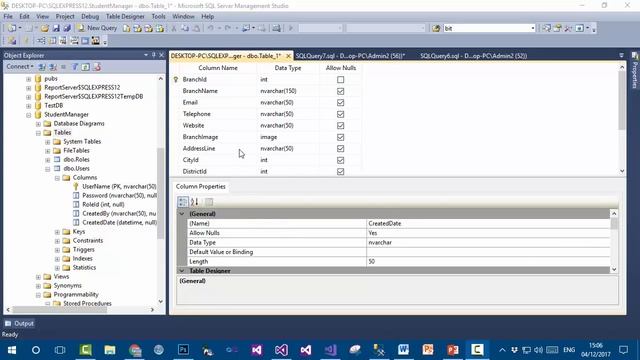Expand the dbo.Roles table node
640x360 pixels.
[47, 160]
